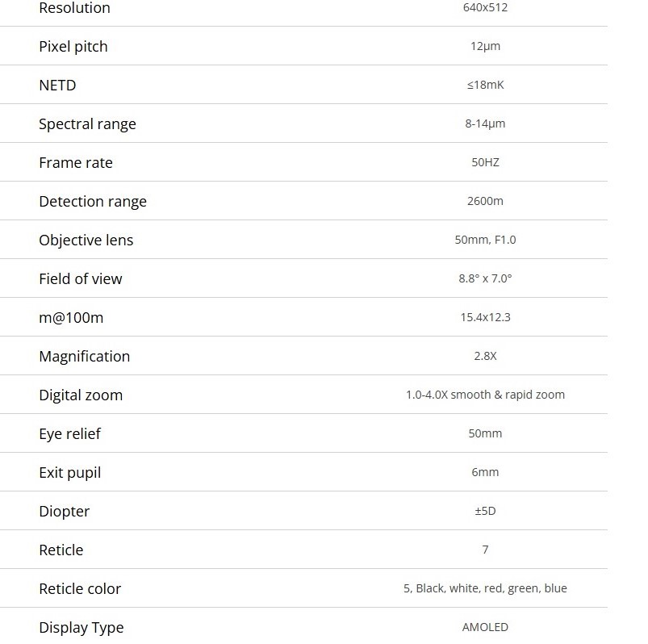Select the 2600m detection value
This screenshot has height=644, width=648.
click(485, 201)
